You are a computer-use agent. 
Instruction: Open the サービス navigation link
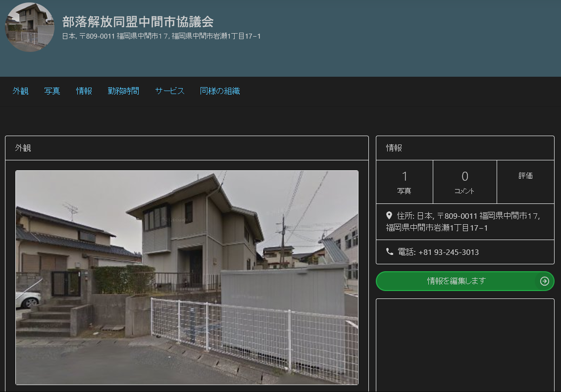169,91
